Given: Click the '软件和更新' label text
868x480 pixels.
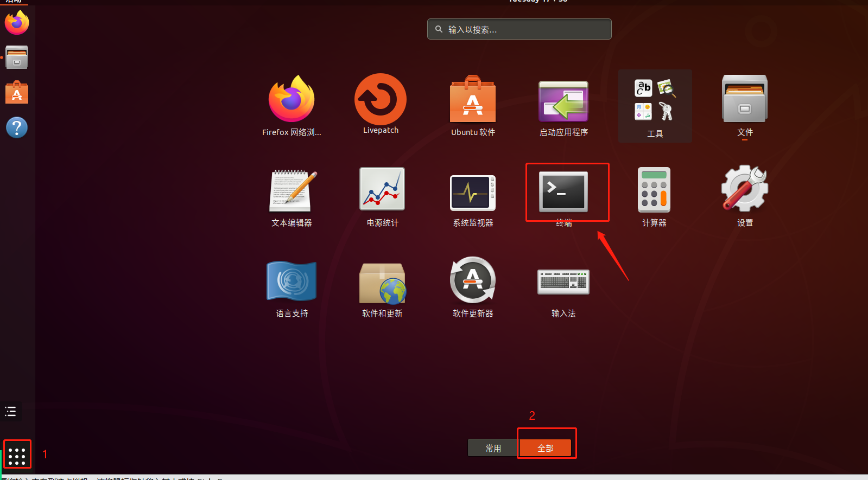Looking at the screenshot, I should tap(382, 313).
